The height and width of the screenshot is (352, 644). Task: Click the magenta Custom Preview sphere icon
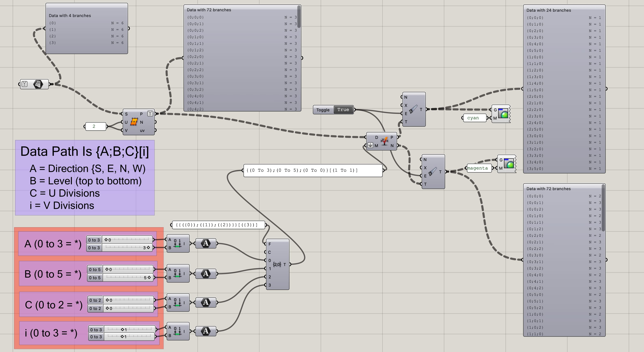(509, 163)
